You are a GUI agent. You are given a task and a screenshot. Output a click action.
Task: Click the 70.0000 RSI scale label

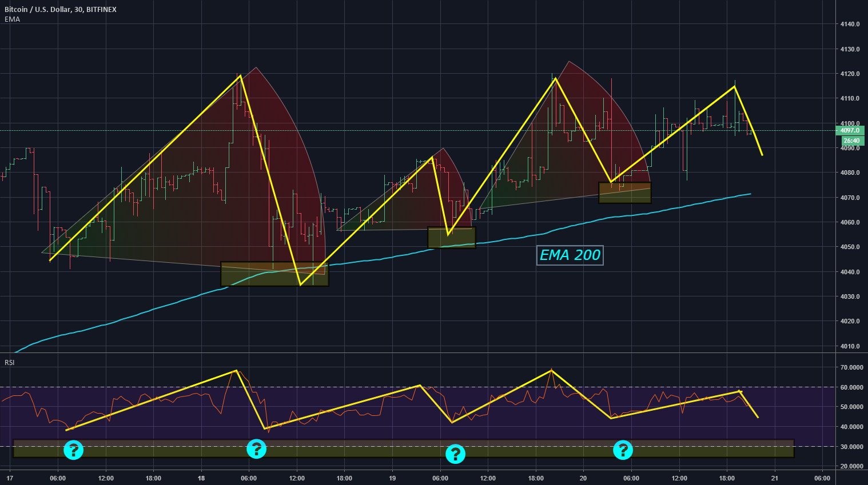pos(851,368)
